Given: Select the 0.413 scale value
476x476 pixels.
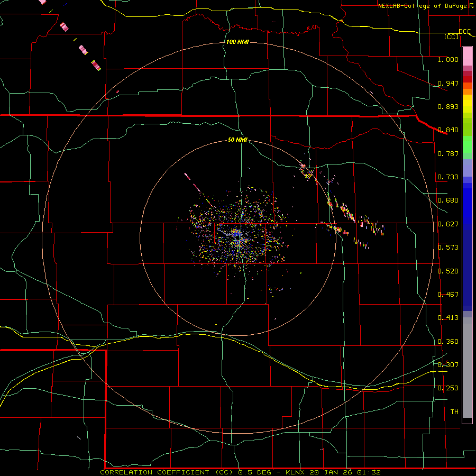Looking at the screenshot, I should click(448, 317).
